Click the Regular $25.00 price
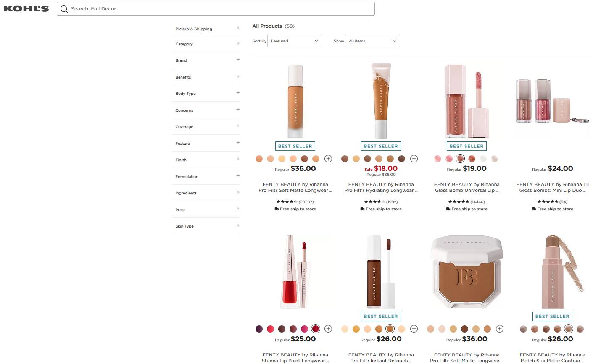Viewport: 593px width, 364px height. (295, 339)
